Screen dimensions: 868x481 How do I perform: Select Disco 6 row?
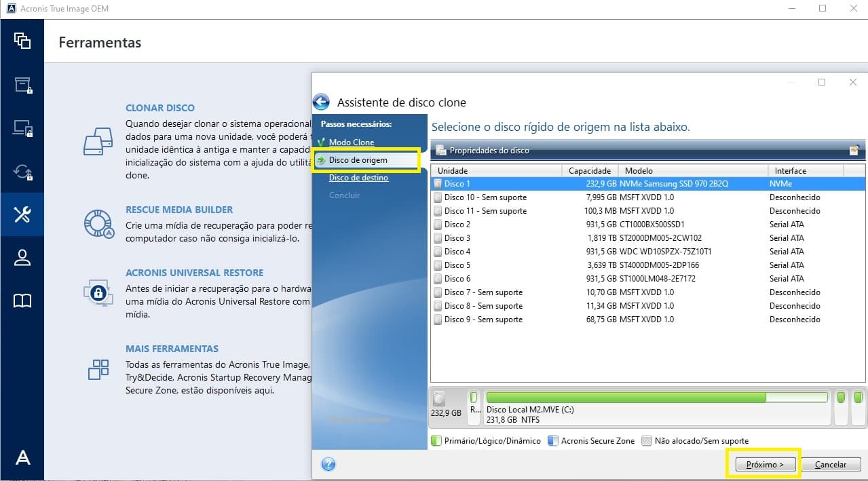coord(647,279)
